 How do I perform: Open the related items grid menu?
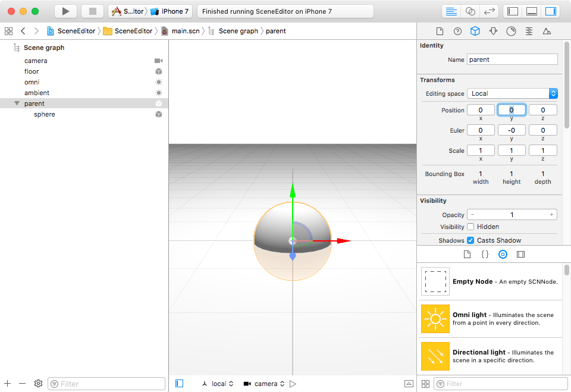tap(8, 31)
